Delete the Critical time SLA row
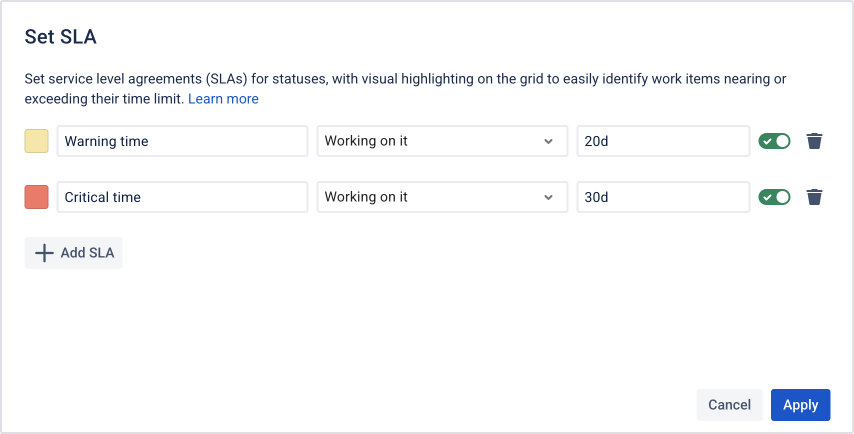The height and width of the screenshot is (434, 854). [x=814, y=197]
